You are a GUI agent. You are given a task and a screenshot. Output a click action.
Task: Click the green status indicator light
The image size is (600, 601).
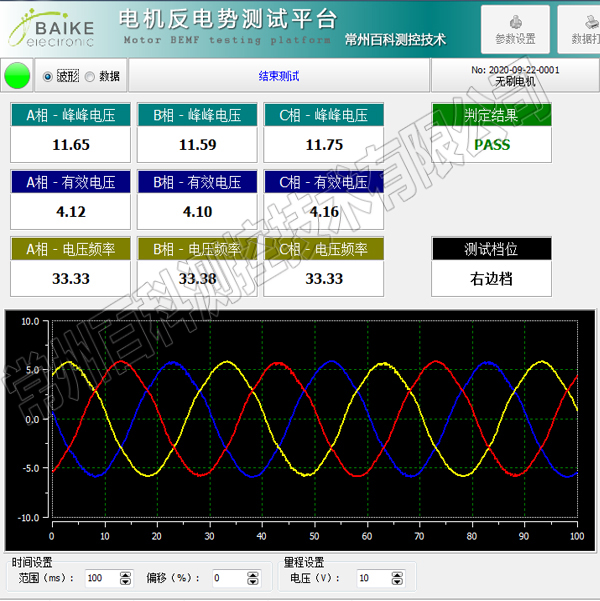17,76
